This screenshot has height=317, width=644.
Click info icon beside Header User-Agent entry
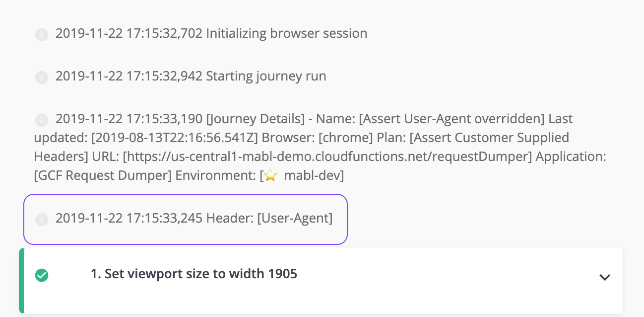point(42,220)
